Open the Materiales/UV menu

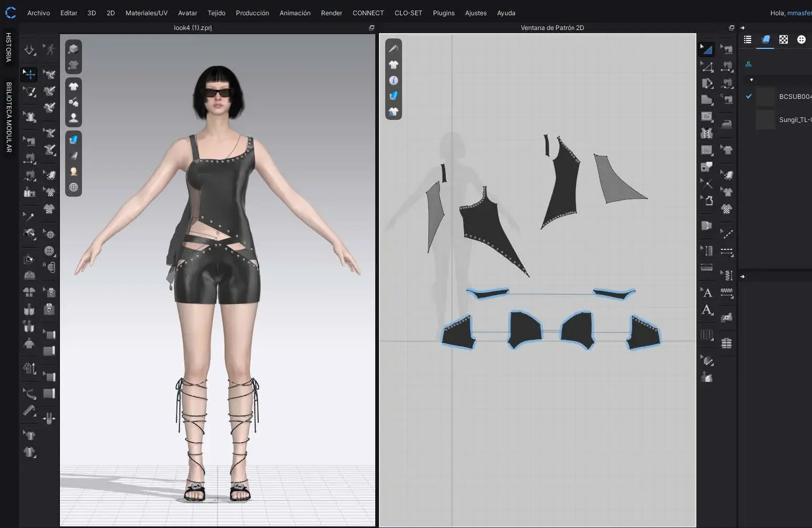[147, 13]
